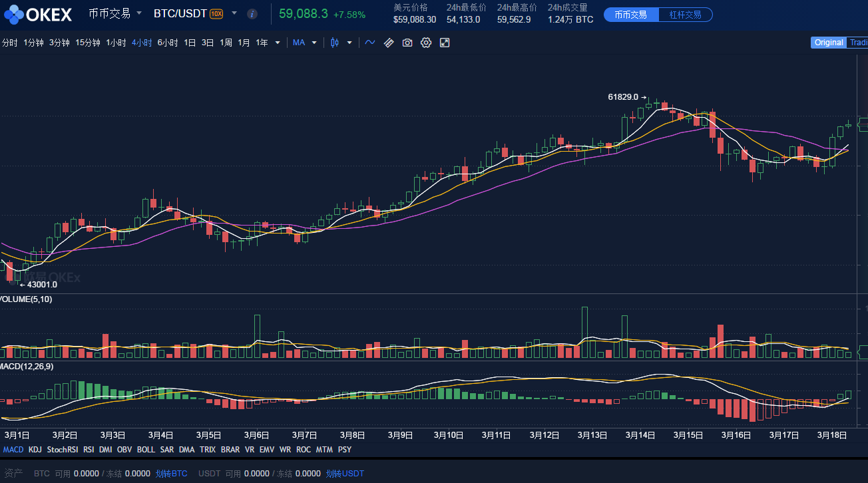Click the right-edge price marker icon

[x=863, y=123]
